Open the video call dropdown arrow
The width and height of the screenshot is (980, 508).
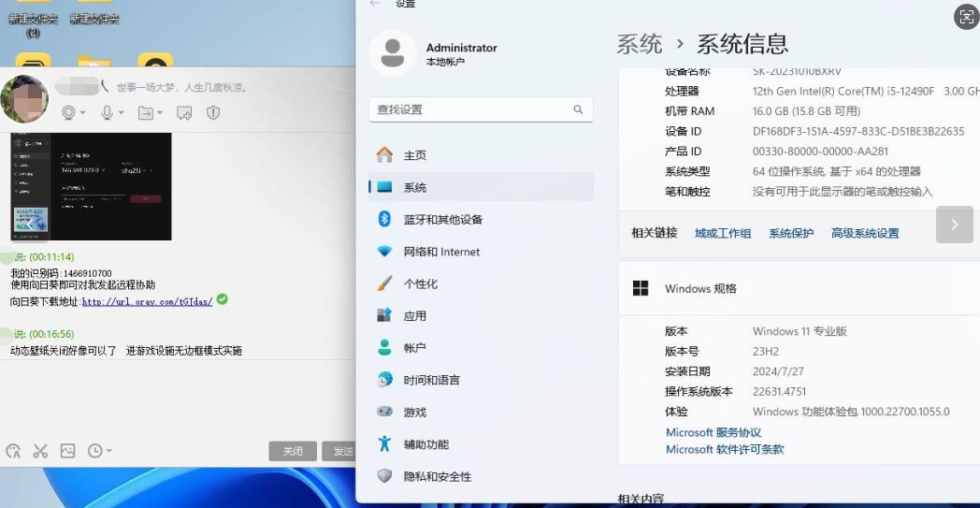(x=83, y=113)
